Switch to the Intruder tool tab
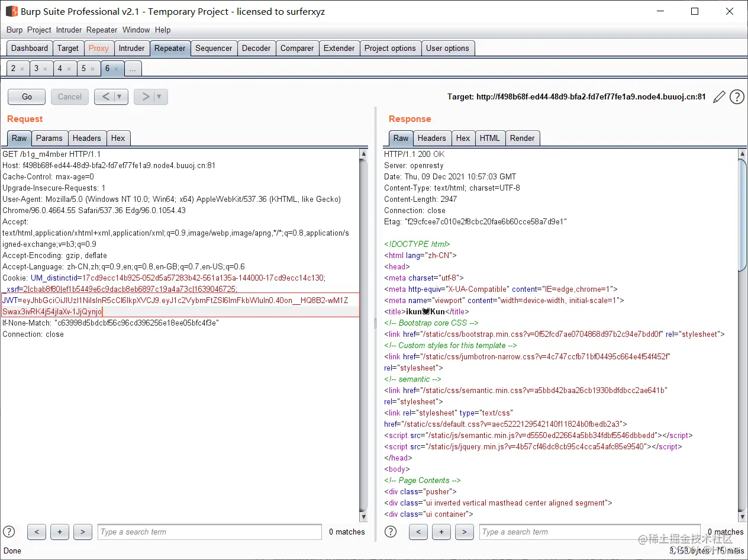 point(131,48)
